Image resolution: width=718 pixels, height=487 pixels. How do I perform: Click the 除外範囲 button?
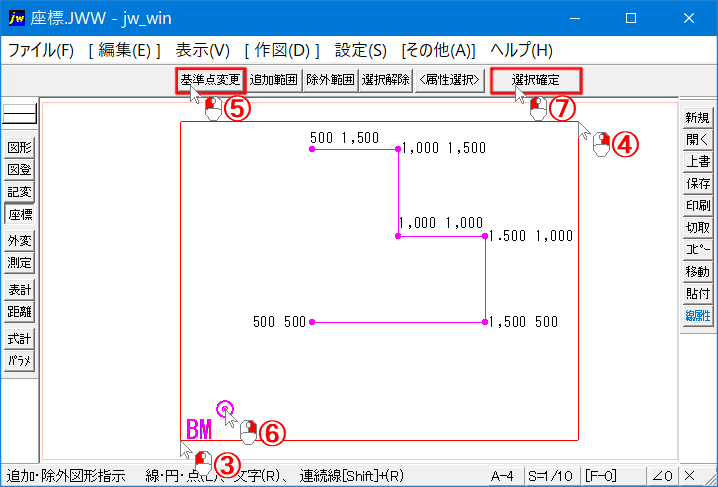(330, 81)
